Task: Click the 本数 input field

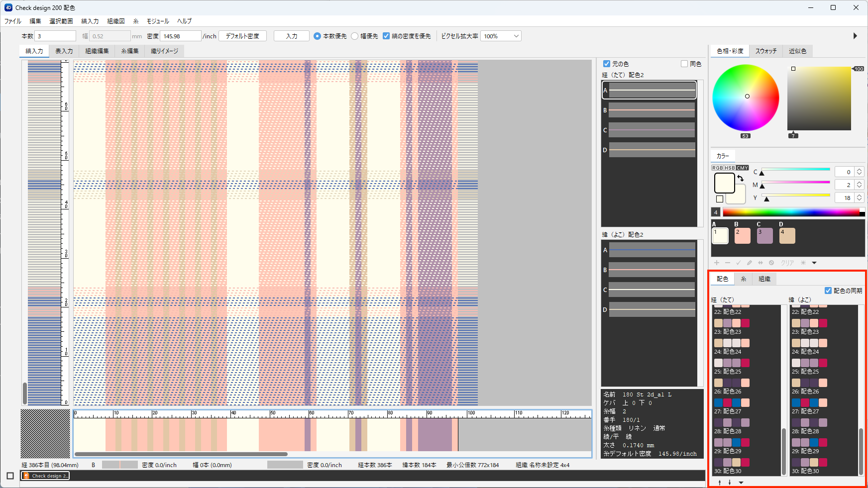Action: click(x=55, y=36)
